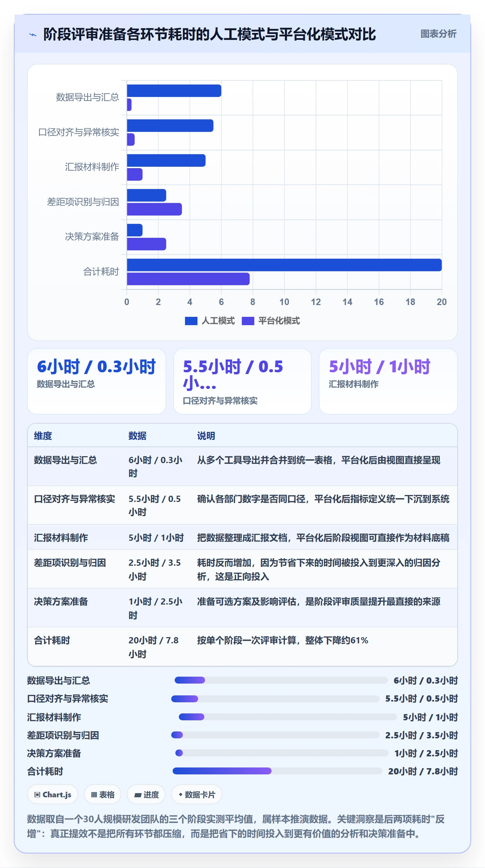Click the 图表分析 label in header
The height and width of the screenshot is (868, 485).
[438, 34]
